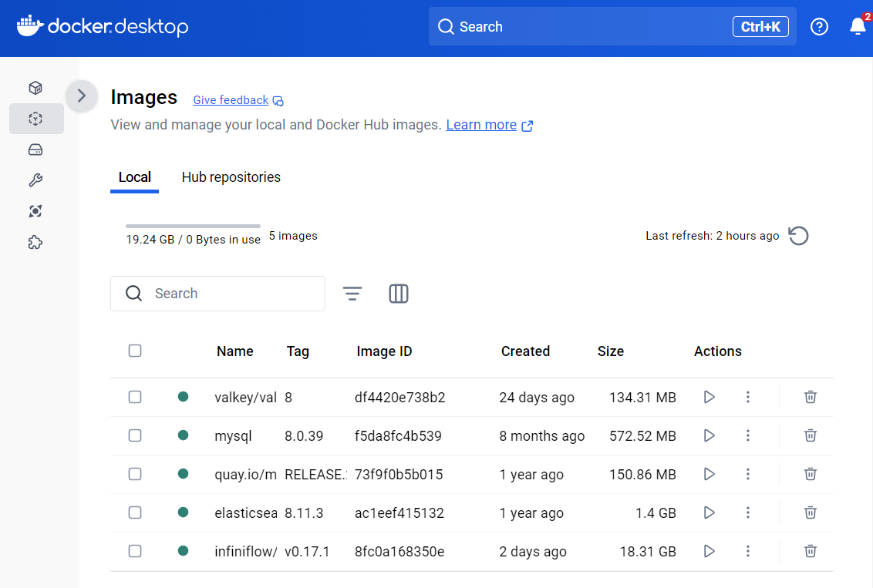Open the Builds wrench sidebar icon

[35, 180]
